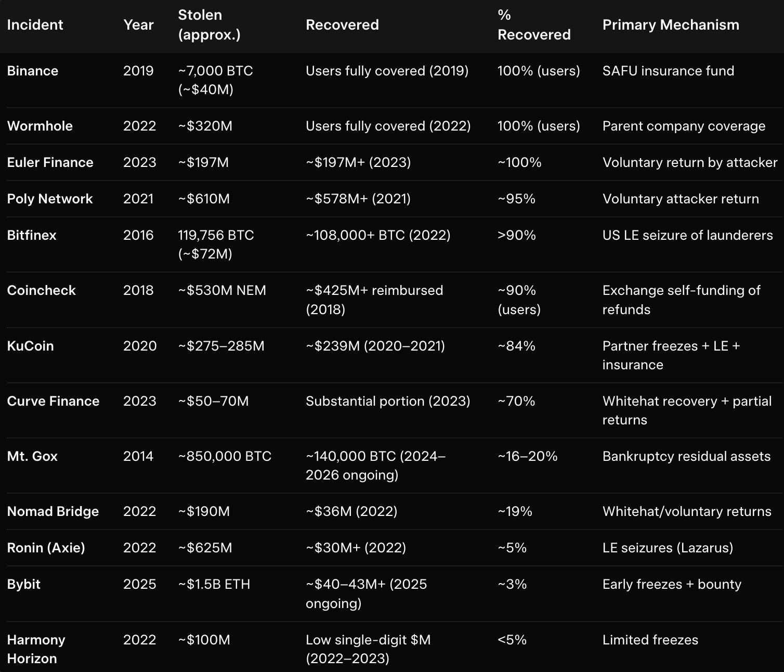Click the Poly Network incident name
784x672 pixels.
tap(49, 199)
